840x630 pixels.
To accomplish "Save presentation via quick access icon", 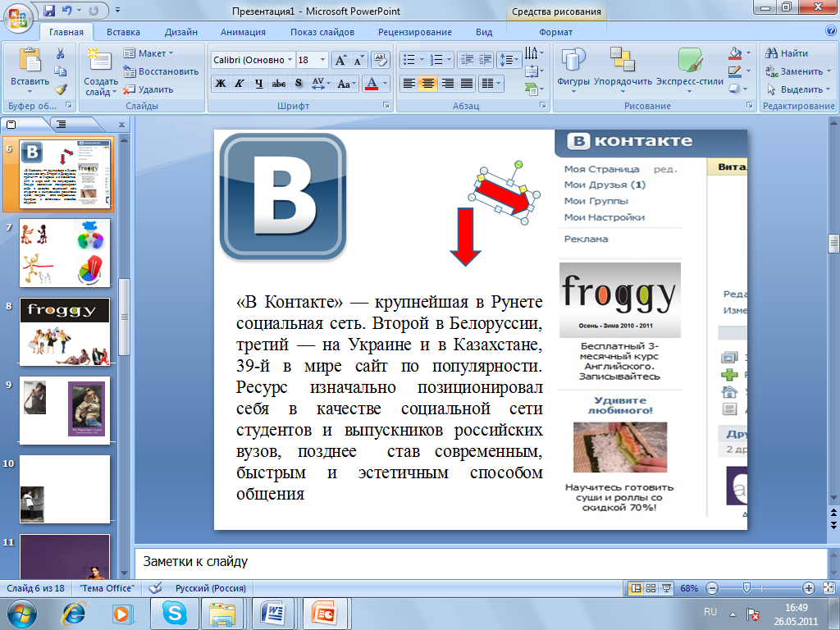I will click(x=49, y=10).
